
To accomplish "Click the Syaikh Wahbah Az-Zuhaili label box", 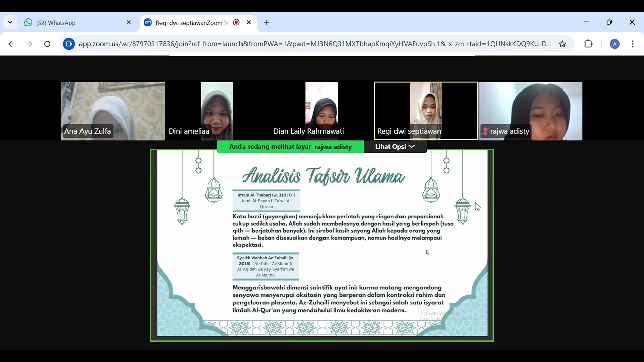I will pyautogui.click(x=266, y=266).
